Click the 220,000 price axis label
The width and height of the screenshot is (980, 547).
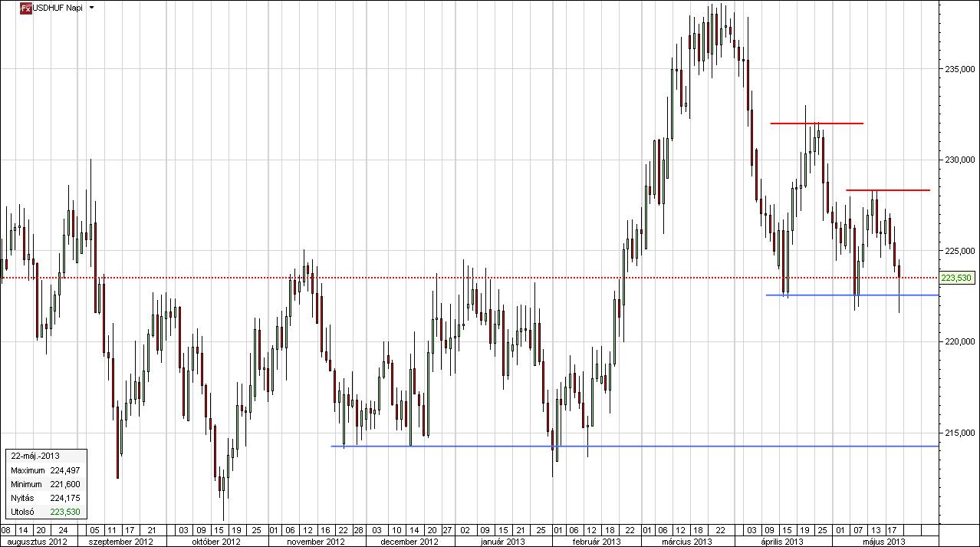[961, 341]
